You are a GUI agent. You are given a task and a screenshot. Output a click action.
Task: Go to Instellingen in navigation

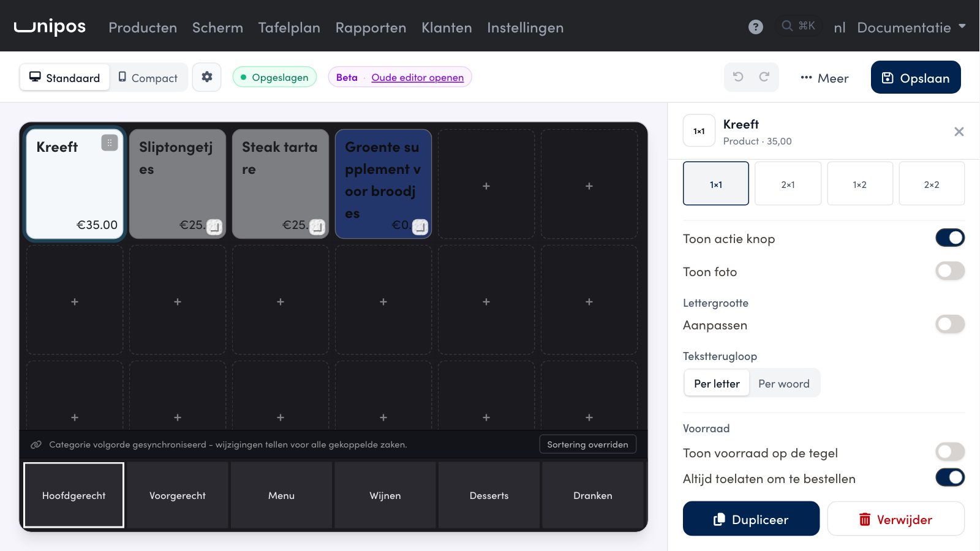click(x=525, y=28)
